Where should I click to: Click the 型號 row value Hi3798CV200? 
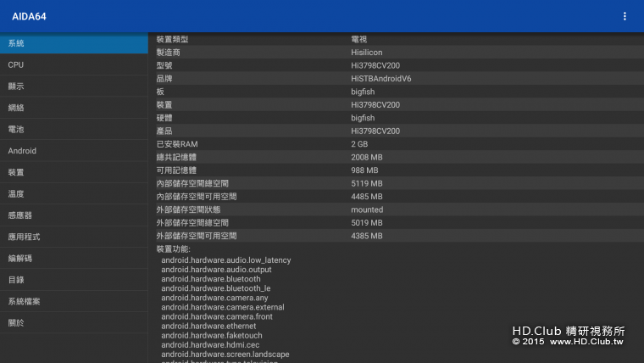(375, 65)
